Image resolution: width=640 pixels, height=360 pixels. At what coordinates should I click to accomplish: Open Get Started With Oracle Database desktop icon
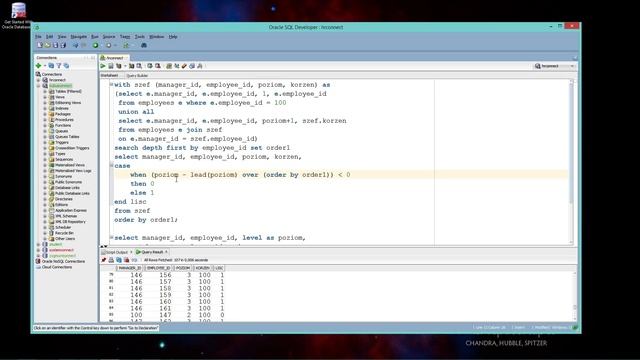click(18, 16)
